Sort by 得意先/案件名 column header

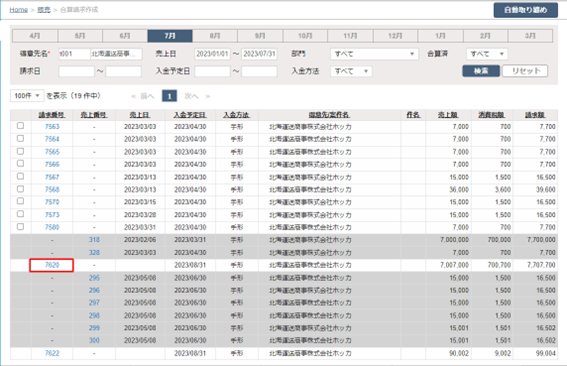point(329,115)
